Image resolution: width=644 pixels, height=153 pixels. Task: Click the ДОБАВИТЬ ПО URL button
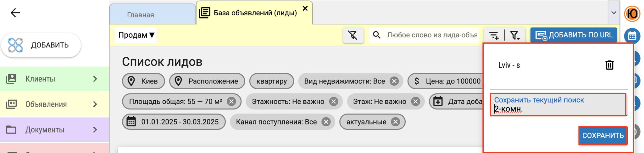[574, 35]
